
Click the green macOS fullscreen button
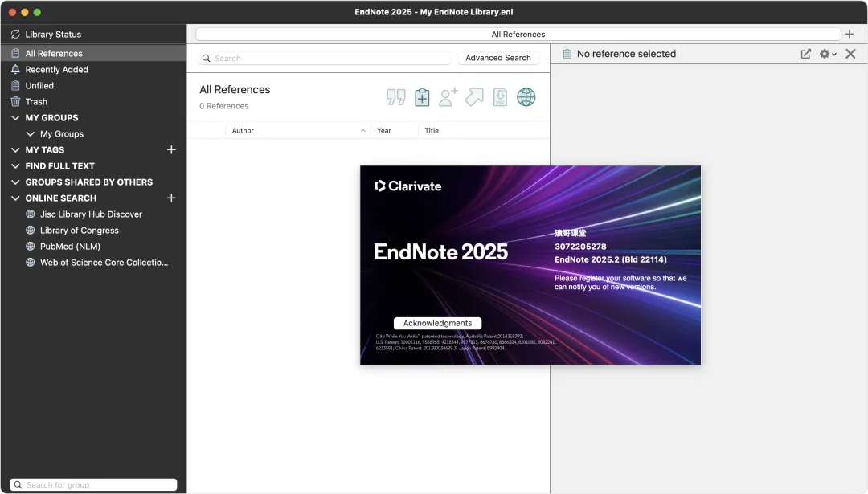pos(37,12)
